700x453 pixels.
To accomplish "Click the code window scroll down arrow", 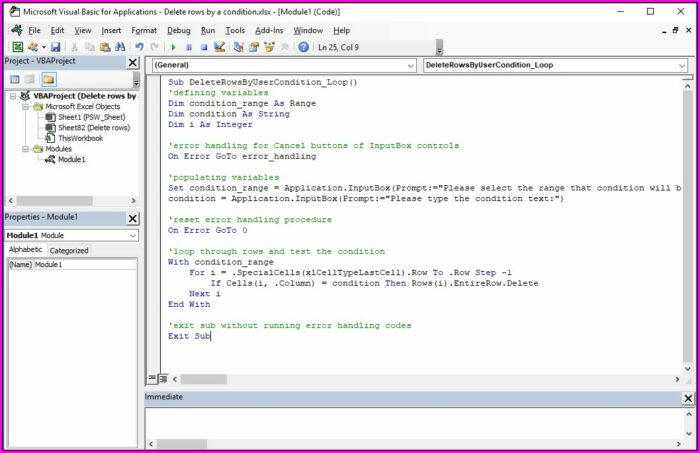I will [x=688, y=369].
